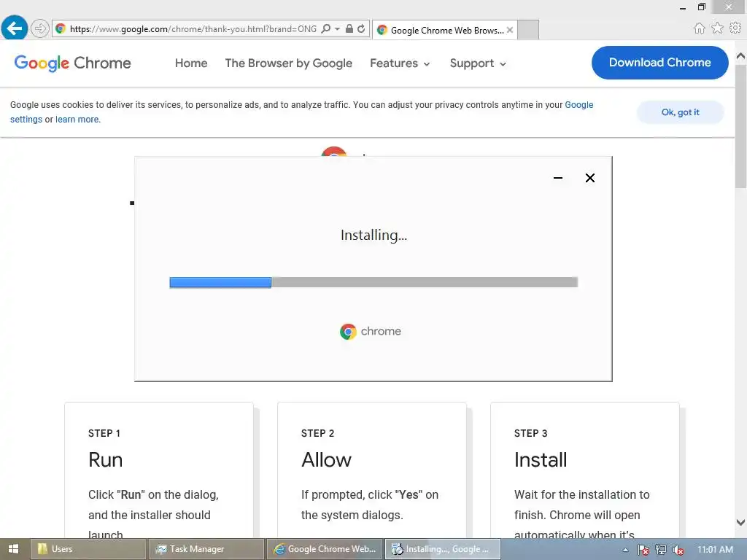Open the Home navigation item
747x560 pixels.
pyautogui.click(x=191, y=63)
